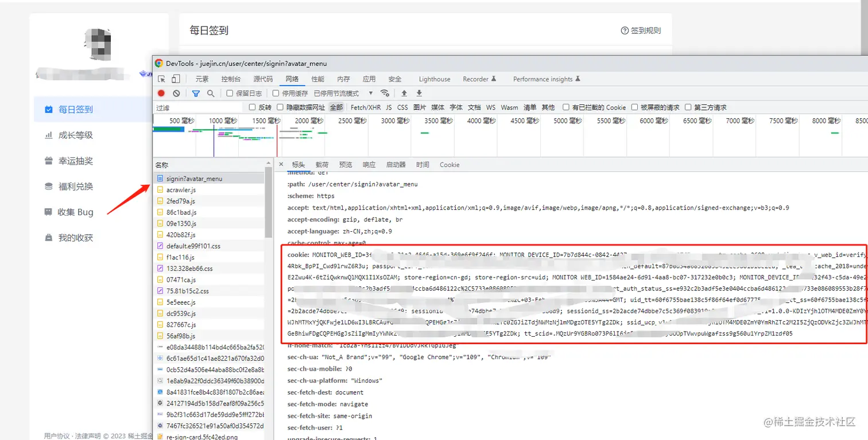This screenshot has width=868, height=440.
Task: Switch to the 元素 panel tab
Action: [x=202, y=79]
